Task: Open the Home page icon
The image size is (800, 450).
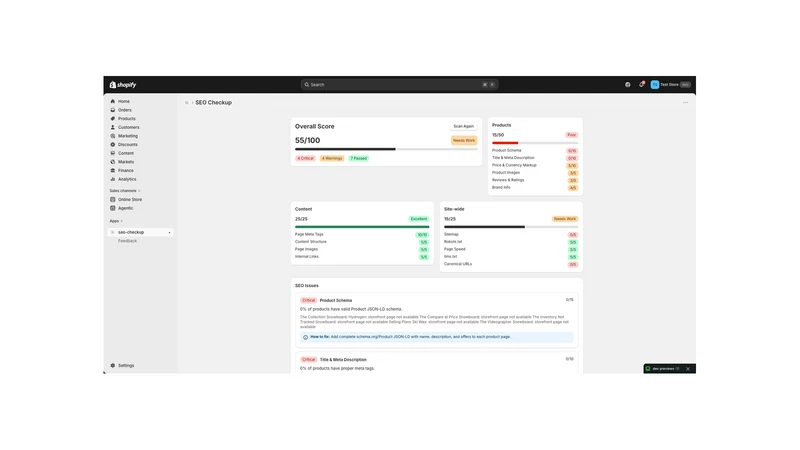Action: coord(113,102)
